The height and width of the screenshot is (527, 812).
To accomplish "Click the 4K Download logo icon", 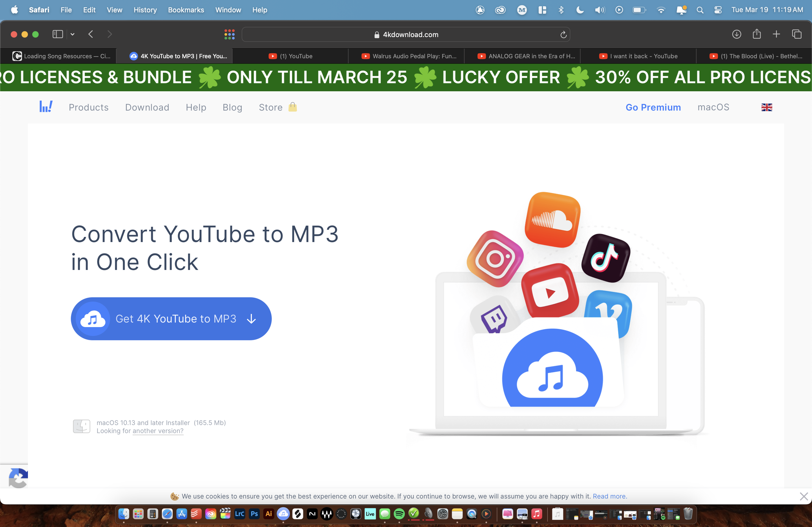I will point(46,107).
